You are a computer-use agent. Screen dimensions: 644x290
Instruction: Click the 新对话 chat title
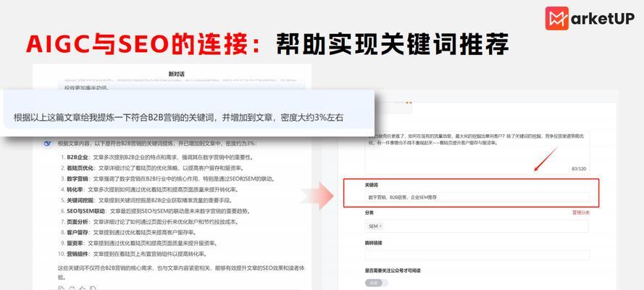tap(176, 75)
